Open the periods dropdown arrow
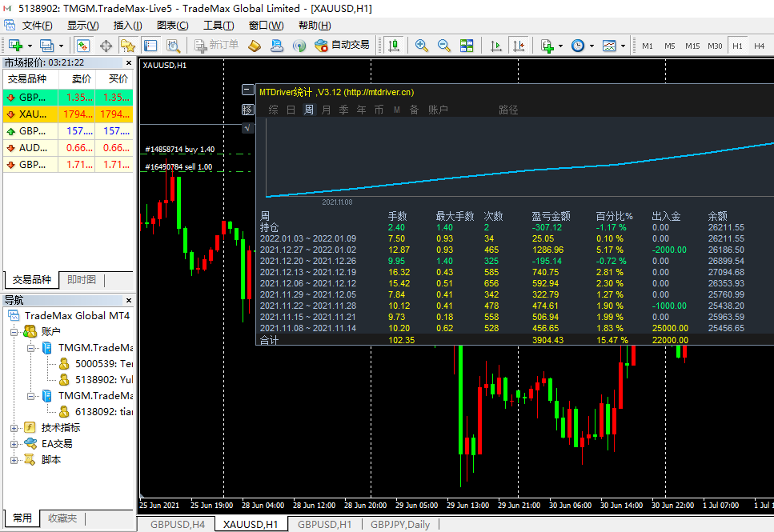 point(592,46)
